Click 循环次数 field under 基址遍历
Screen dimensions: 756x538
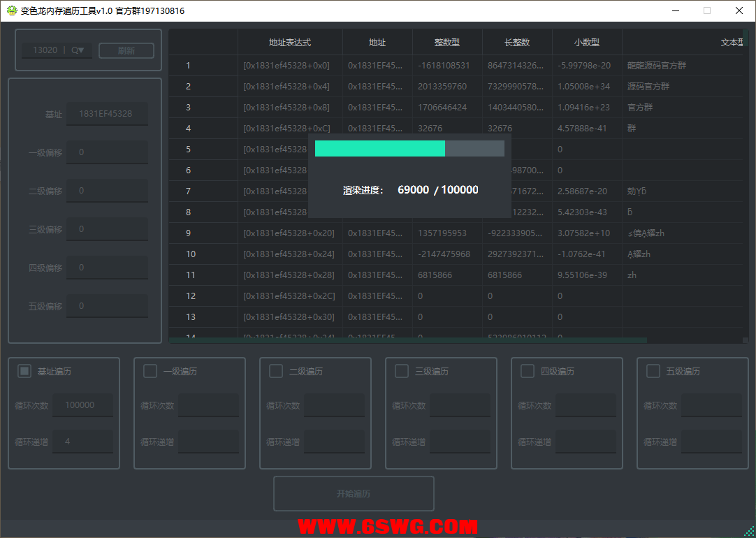(x=83, y=405)
